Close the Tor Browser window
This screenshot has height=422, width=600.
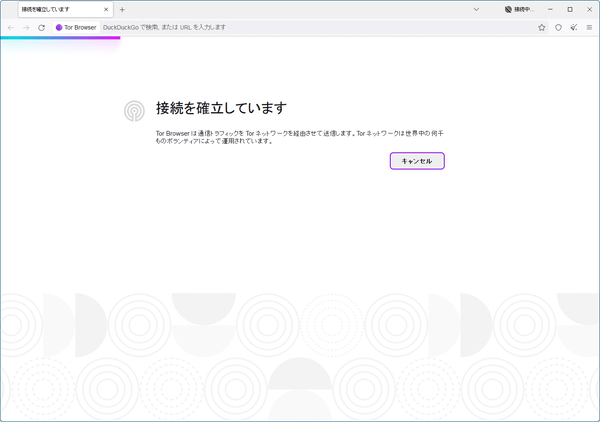tap(589, 10)
